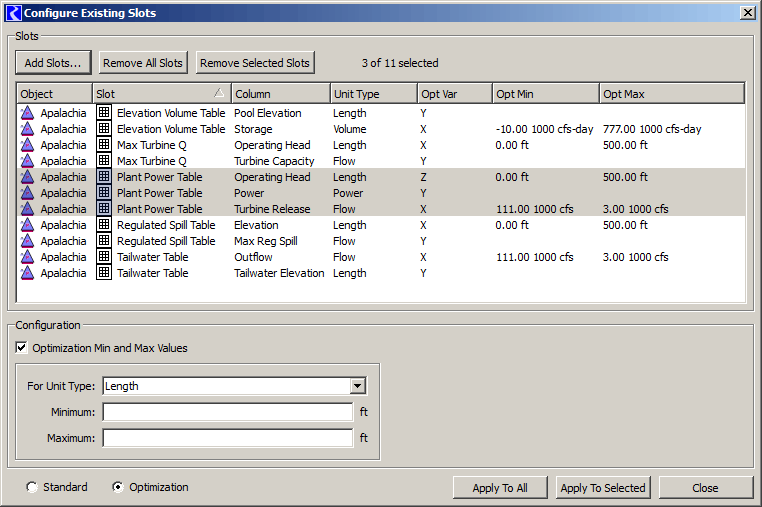
Task: Click table slot icon in Turbine Release row
Action: (x=104, y=209)
